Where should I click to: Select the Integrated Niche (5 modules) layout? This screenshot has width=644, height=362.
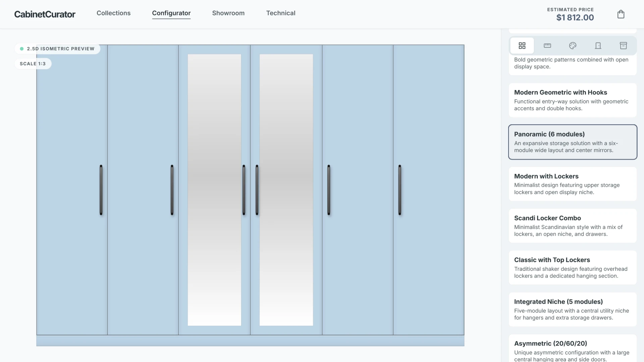572,309
